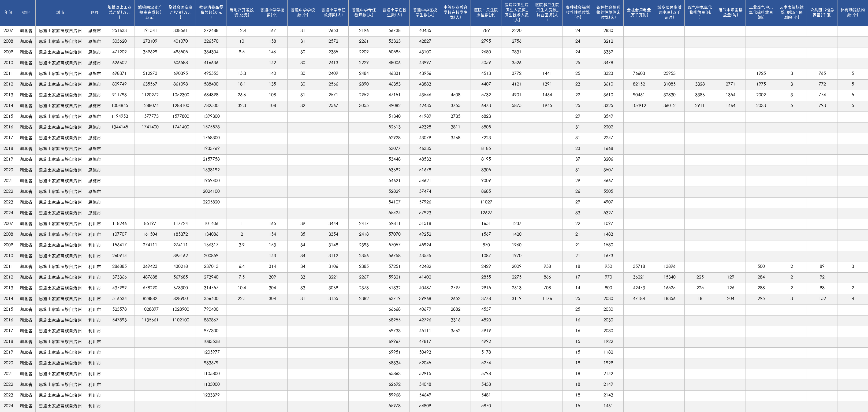The image size is (868, 412).
Task: Click value 2205820 in 社会消费品零售总额 column
Action: coord(211,202)
